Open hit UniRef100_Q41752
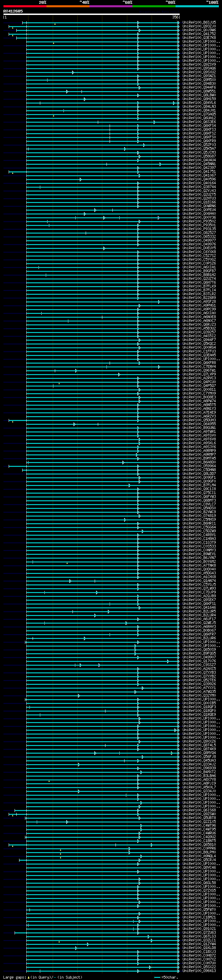Image resolution: width=222 pixels, height=980 pixels. click(x=199, y=34)
